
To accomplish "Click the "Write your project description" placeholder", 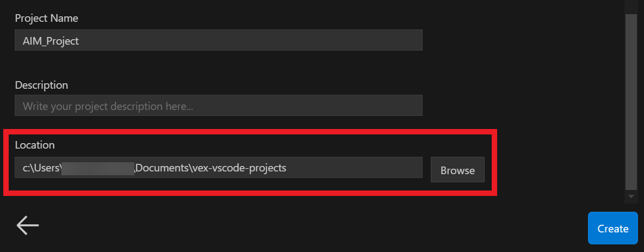I will click(x=108, y=106).
